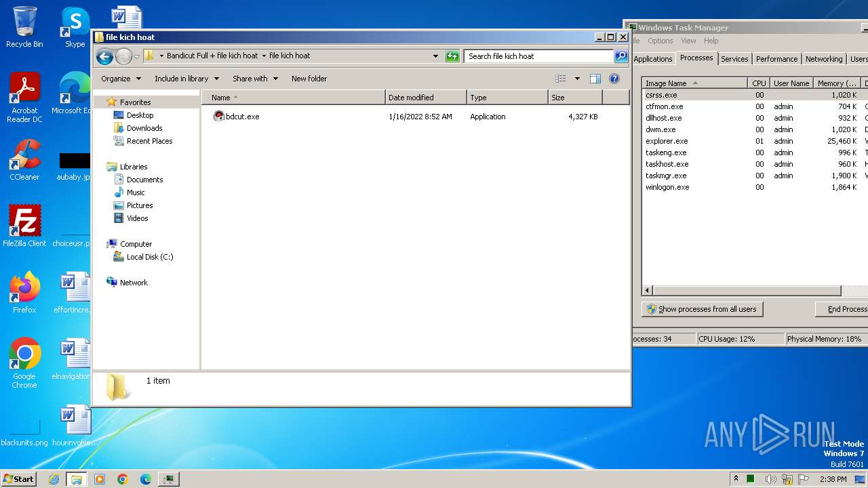Open the recent pages dropdown arrow
This screenshot has width=868, height=488.
pos(136,56)
